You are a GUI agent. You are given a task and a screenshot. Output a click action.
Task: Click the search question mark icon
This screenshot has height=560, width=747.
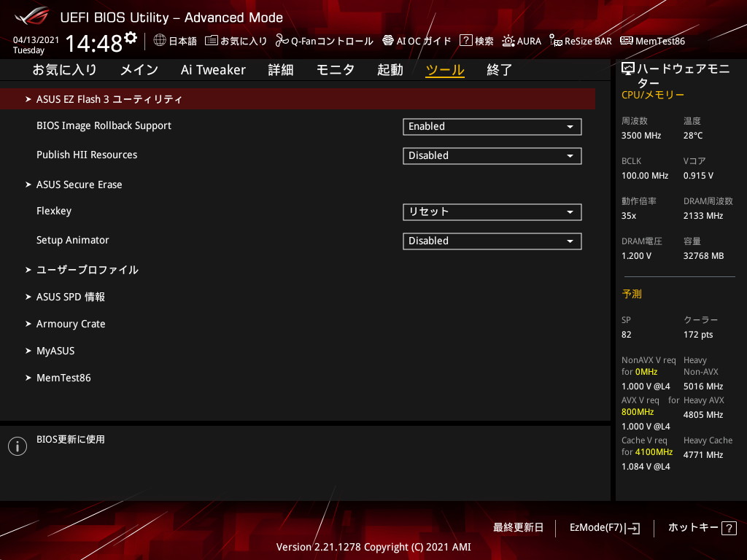[x=465, y=41]
